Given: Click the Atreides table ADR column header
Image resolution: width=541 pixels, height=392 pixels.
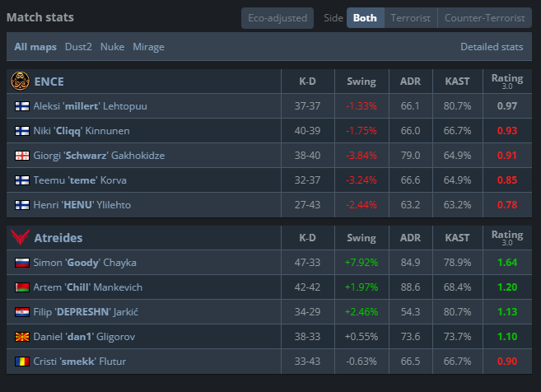Looking at the screenshot, I should pos(410,238).
